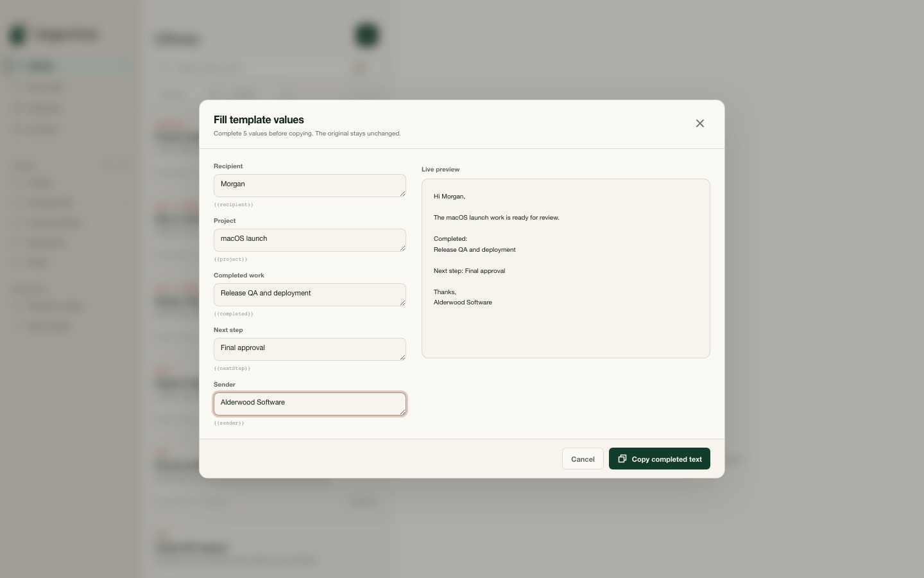Image resolution: width=924 pixels, height=578 pixels.
Task: Click the {{nextStep}} placeholder text
Action: coord(232,369)
